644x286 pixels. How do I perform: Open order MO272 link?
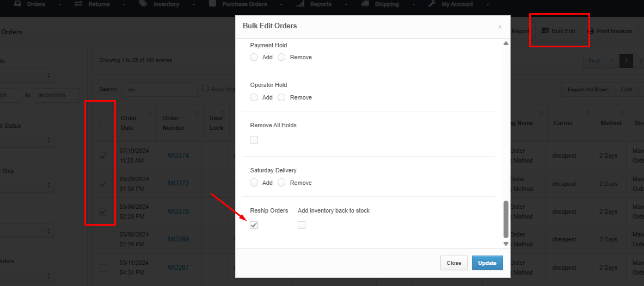tap(178, 183)
